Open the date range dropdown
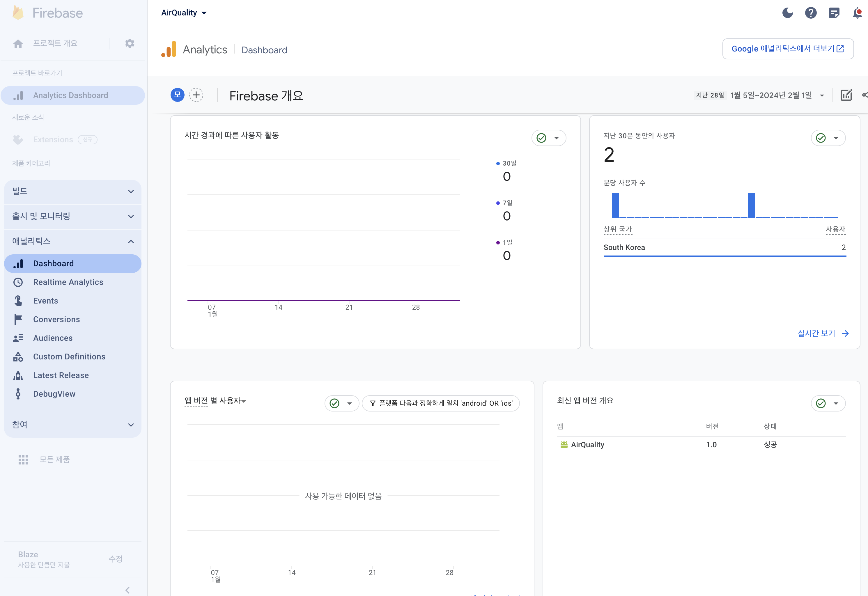Screen dimensions: 868x596 pyautogui.click(x=822, y=96)
